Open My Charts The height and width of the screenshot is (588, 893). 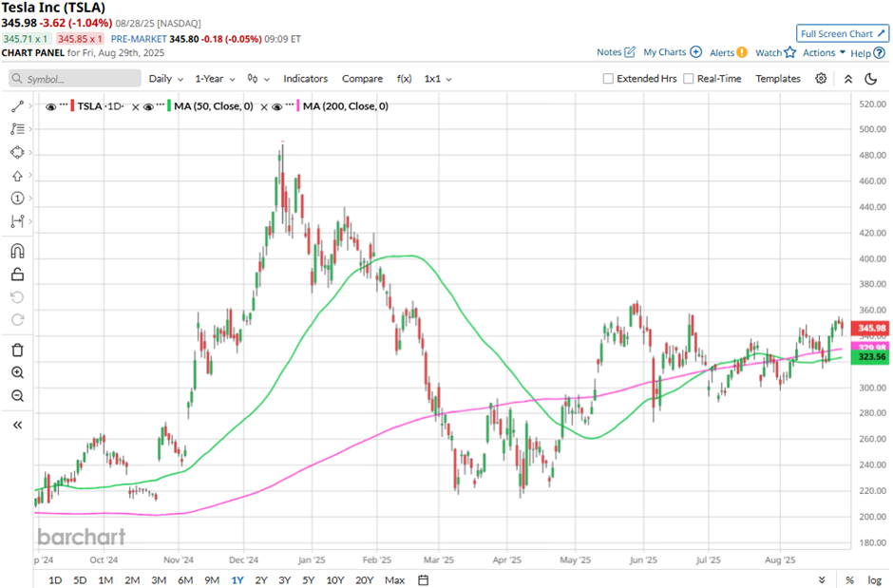pyautogui.click(x=672, y=52)
